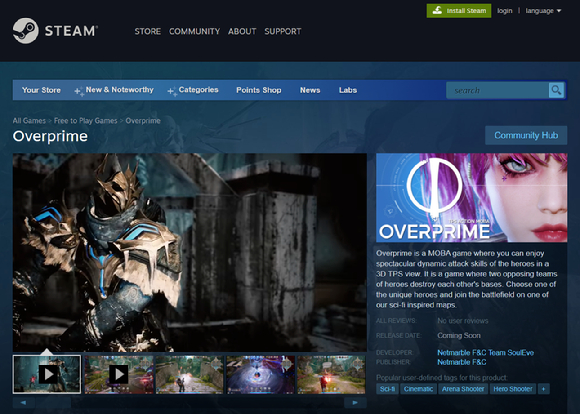
Task: Click the main trailer video player
Action: [x=190, y=252]
